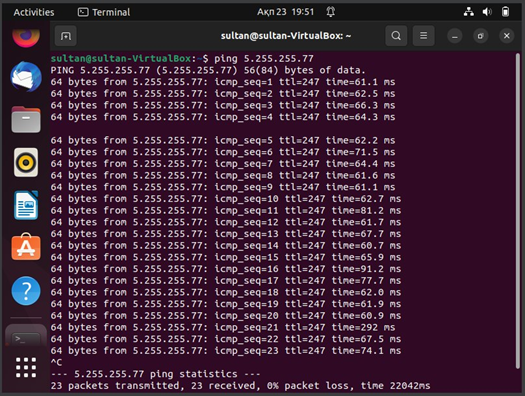525x396 pixels.
Task: Click the '23 packets transmitted' summary line
Action: (x=240, y=386)
